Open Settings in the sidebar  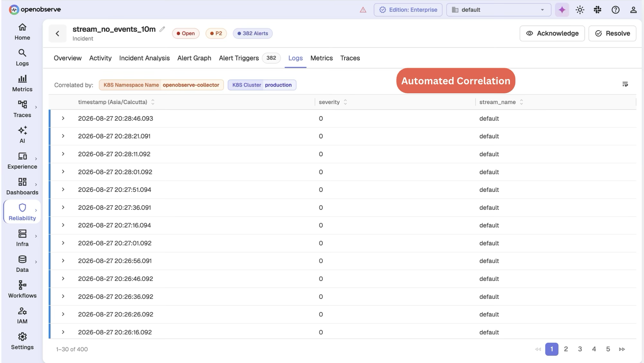click(22, 341)
